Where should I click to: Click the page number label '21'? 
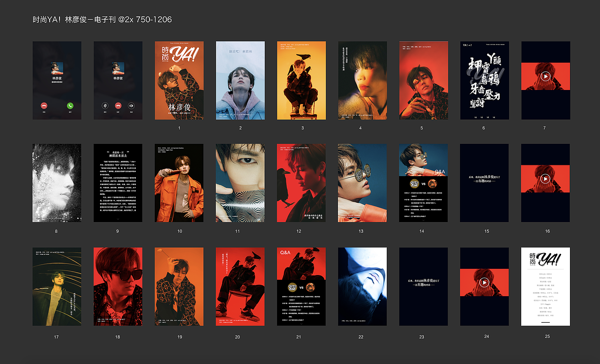(x=299, y=337)
